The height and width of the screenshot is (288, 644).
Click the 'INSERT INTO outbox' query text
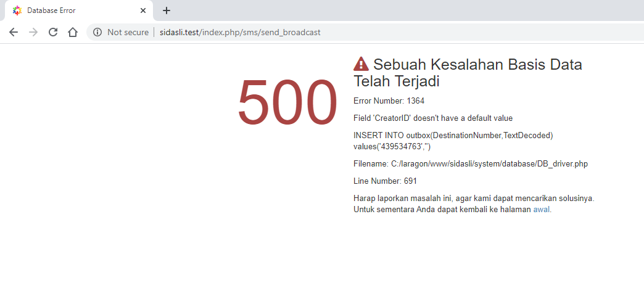(453, 141)
